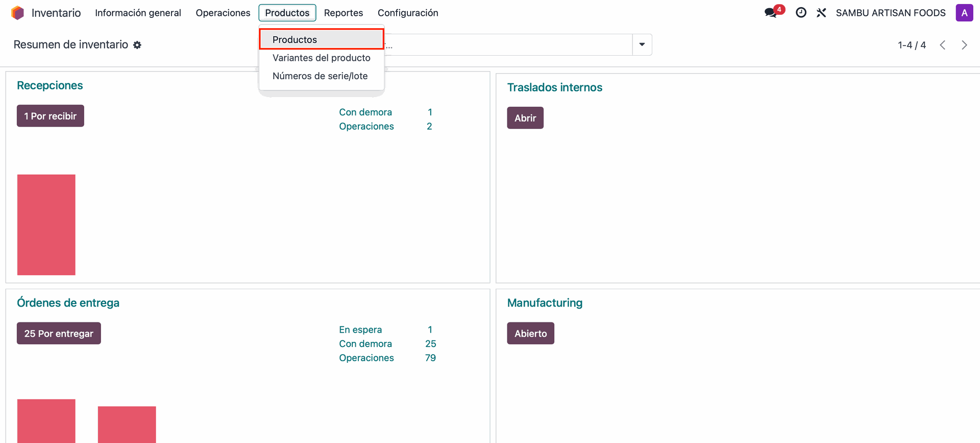980x443 pixels.
Task: Click the developer tools wrench icon
Action: pos(821,13)
